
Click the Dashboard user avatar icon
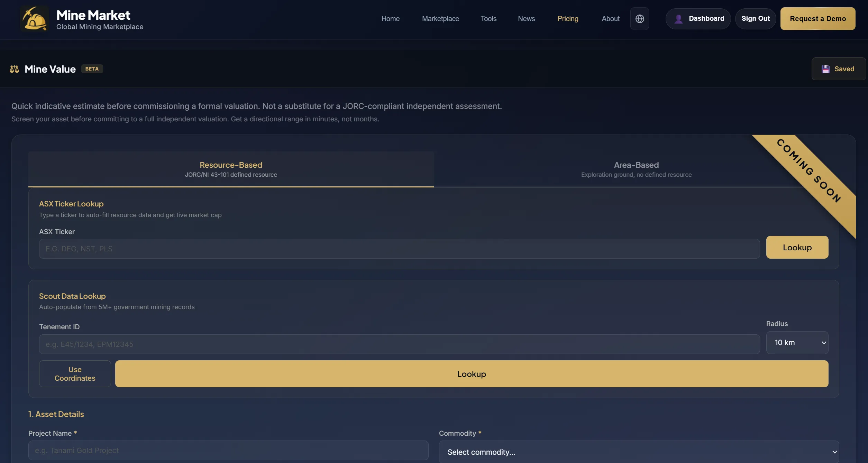(x=678, y=19)
